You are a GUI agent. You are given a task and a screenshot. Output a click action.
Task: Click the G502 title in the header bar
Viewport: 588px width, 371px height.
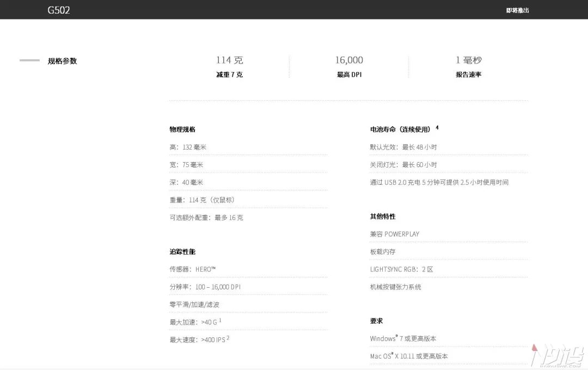tap(58, 10)
